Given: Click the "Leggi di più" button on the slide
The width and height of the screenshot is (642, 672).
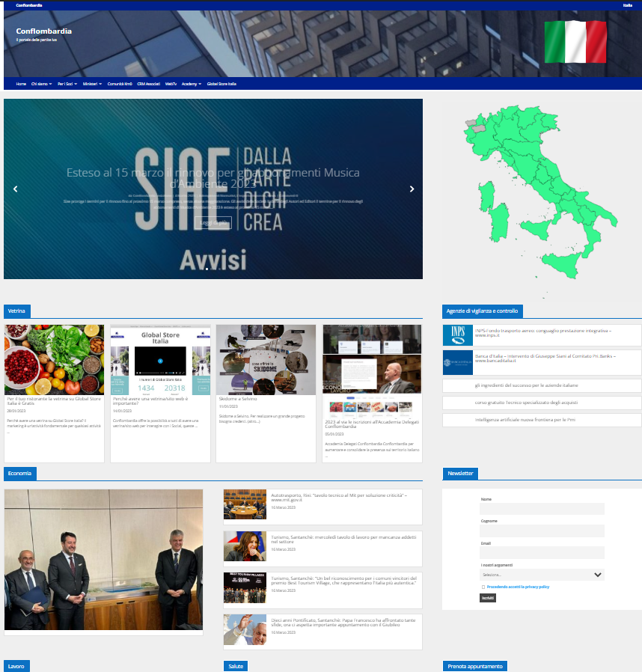Looking at the screenshot, I should coord(213,223).
